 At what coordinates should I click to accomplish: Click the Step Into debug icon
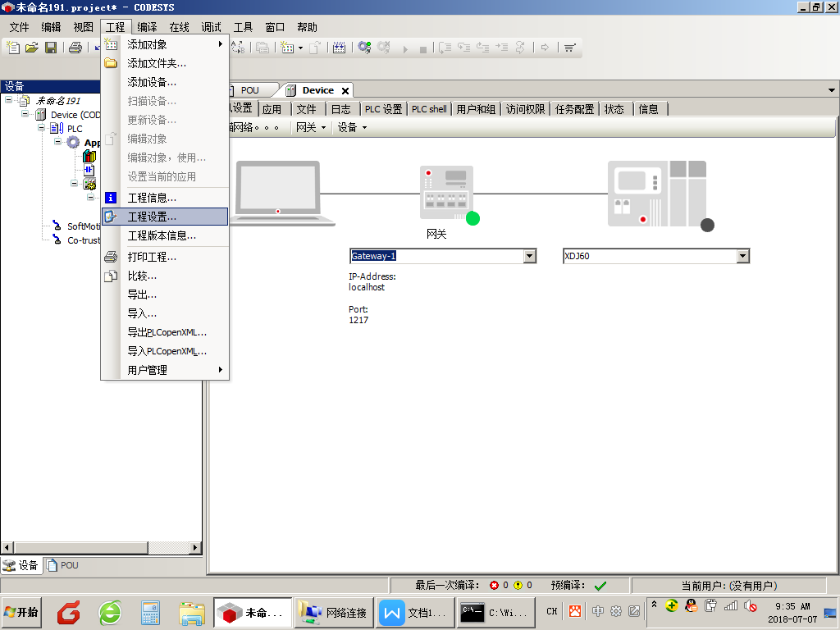coord(463,48)
